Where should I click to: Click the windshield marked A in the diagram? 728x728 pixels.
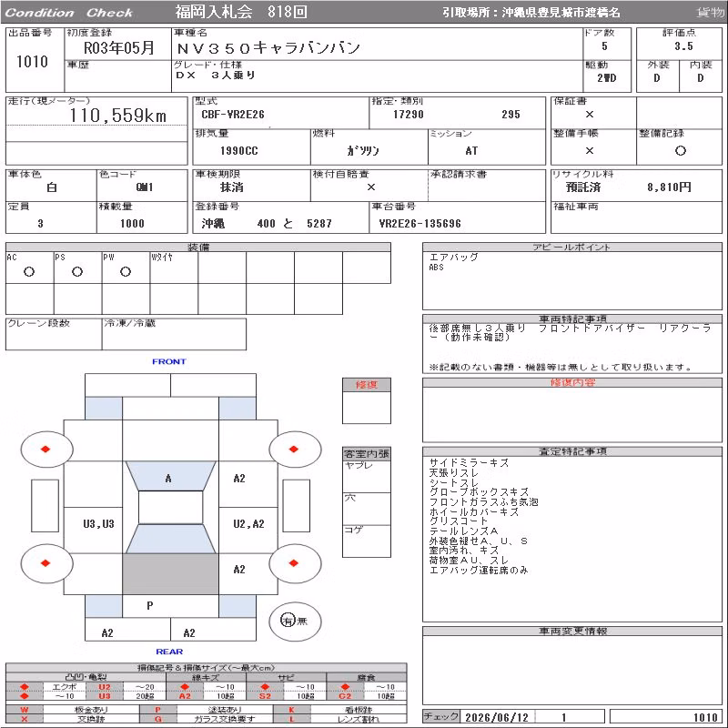click(x=170, y=476)
